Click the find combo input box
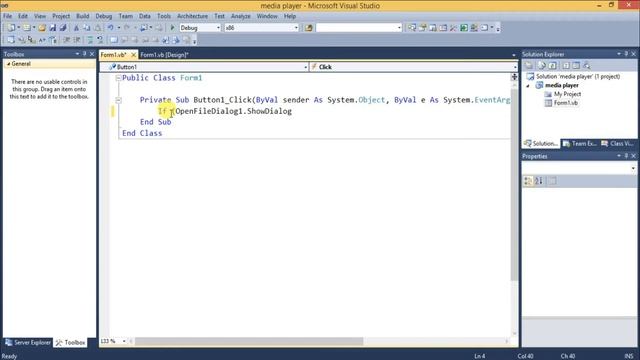This screenshot has width=640, height=360. pyautogui.click(x=359, y=28)
